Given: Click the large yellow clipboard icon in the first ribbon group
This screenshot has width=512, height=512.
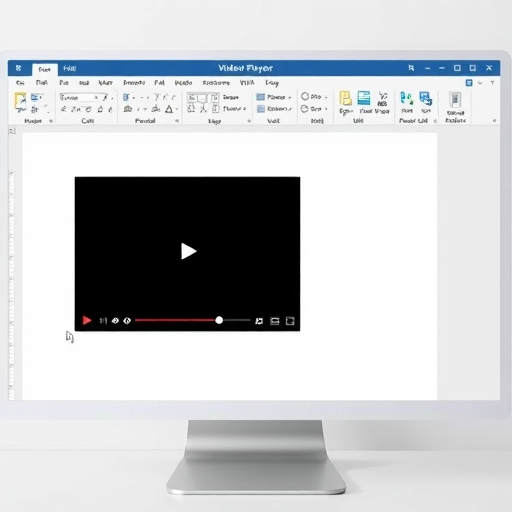Looking at the screenshot, I should point(20,101).
